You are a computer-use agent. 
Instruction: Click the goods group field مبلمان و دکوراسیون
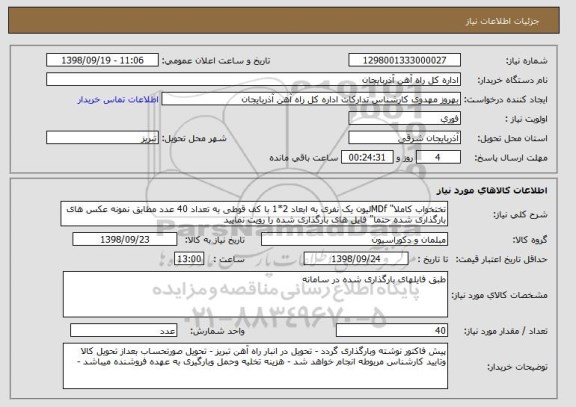click(x=354, y=239)
